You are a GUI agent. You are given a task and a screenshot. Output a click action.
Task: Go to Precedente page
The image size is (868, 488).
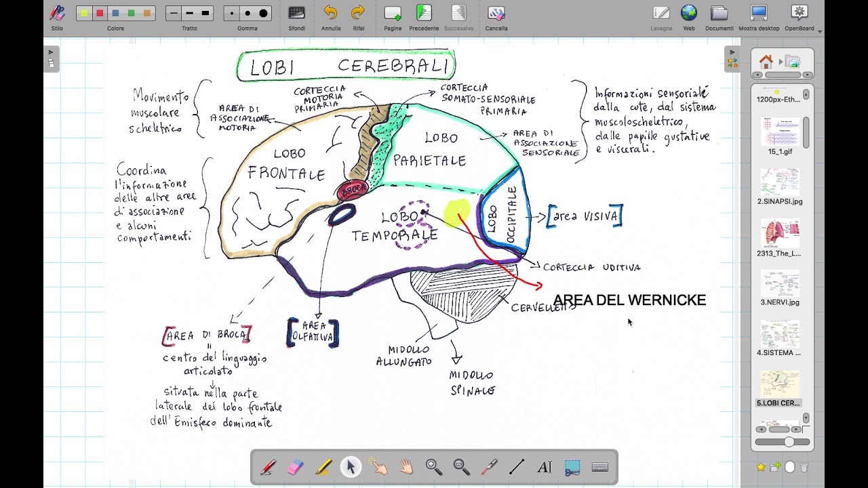[x=424, y=18]
